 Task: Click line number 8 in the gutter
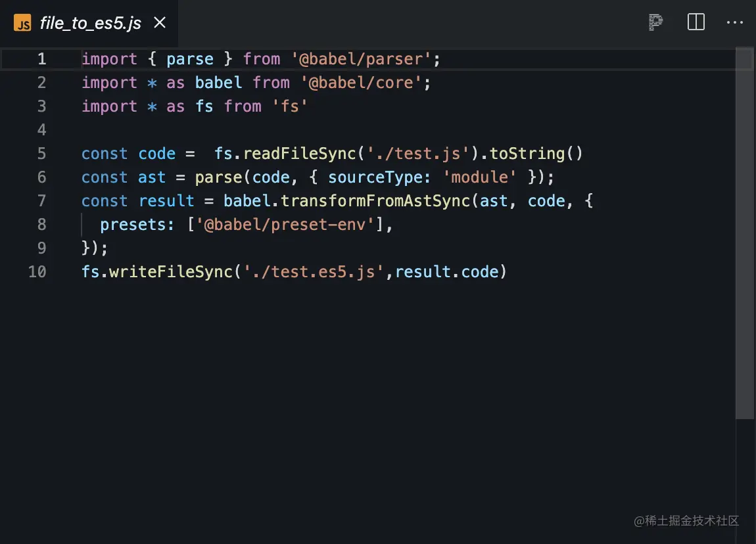tap(42, 224)
